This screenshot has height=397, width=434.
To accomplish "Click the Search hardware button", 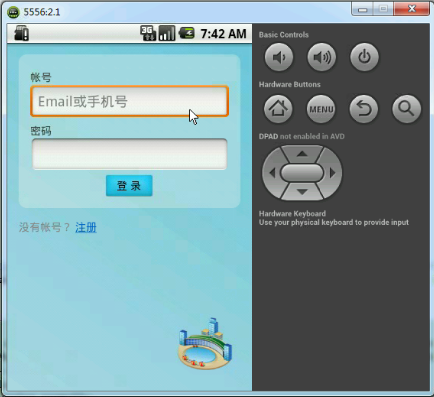I will 406,109.
